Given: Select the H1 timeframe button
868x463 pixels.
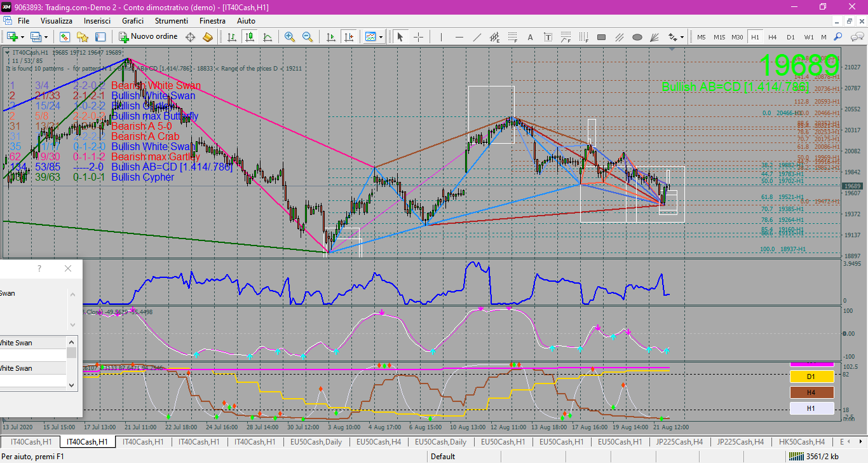Looking at the screenshot, I should [755, 37].
